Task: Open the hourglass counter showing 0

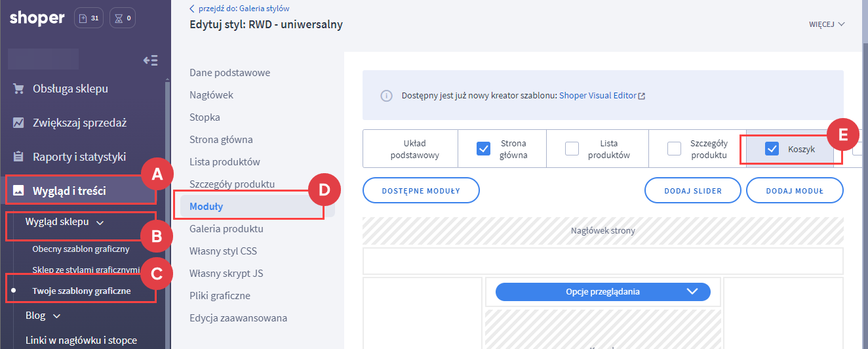Action: 123,18
